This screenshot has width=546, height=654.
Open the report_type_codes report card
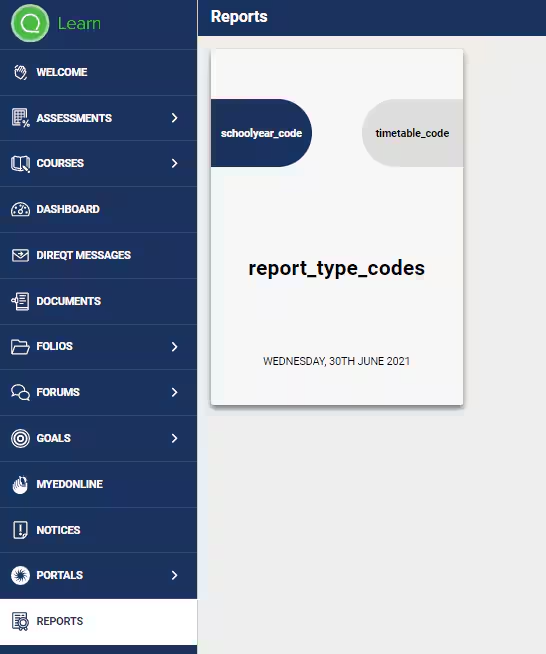[x=337, y=227]
